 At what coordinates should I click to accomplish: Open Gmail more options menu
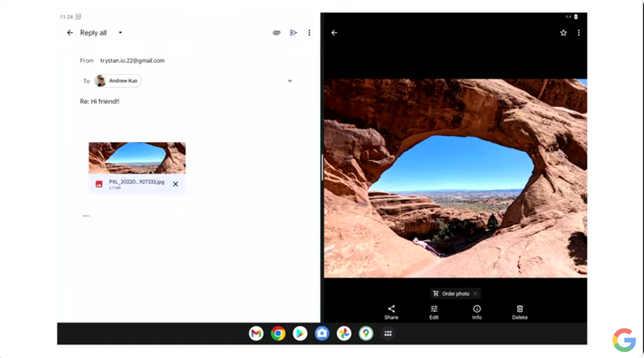310,33
